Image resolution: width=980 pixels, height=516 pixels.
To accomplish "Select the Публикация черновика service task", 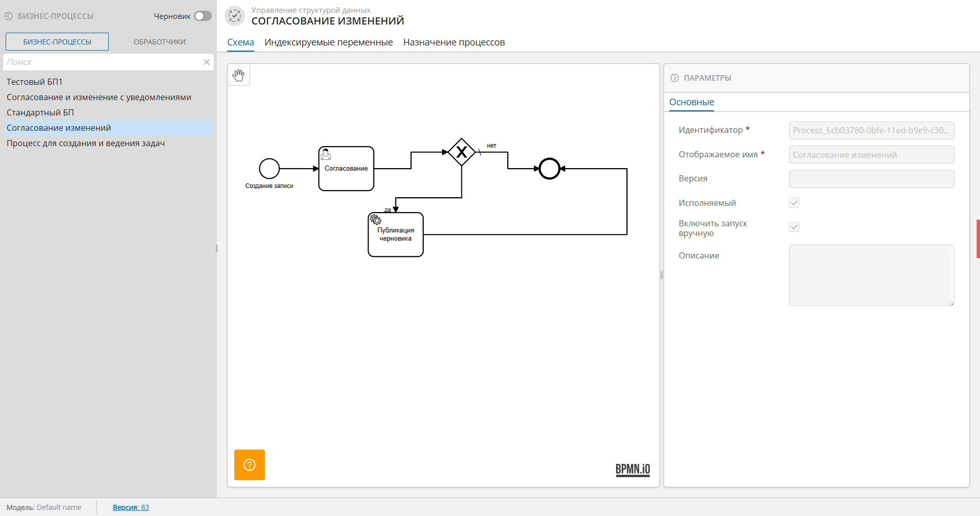I will (396, 235).
